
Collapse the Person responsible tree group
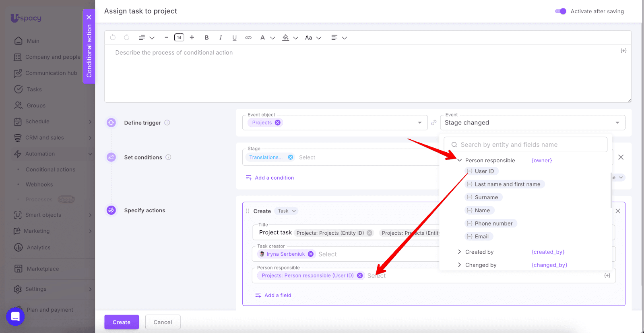coord(459,160)
